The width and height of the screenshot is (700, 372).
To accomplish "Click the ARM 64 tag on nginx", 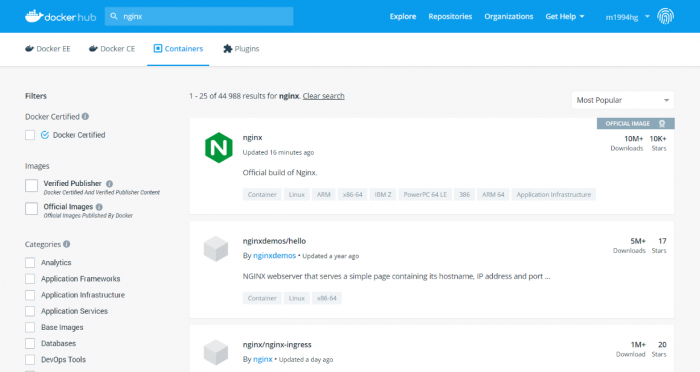I will 493,195.
